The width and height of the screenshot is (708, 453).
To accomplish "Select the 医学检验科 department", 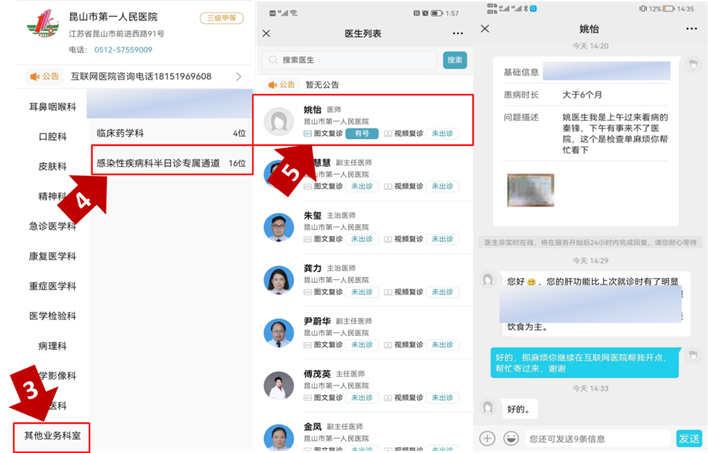I will coord(52,316).
